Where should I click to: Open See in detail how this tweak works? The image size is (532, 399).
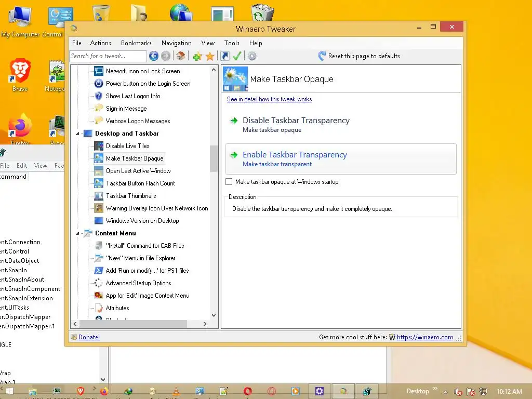tap(270, 99)
